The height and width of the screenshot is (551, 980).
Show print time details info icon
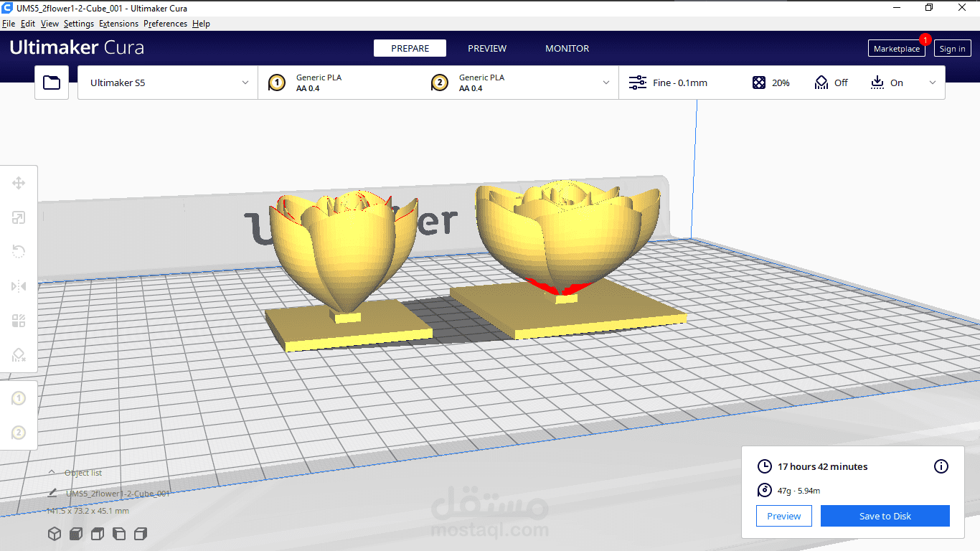[941, 466]
